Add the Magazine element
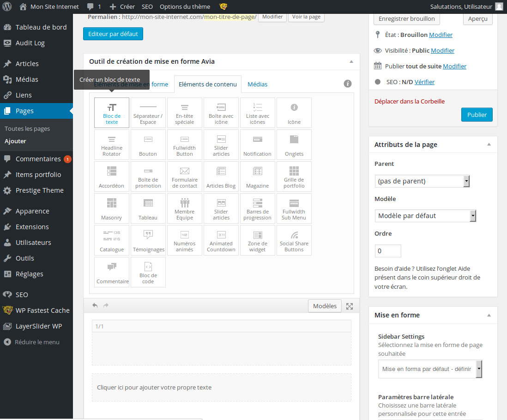The width and height of the screenshot is (507, 420). [258, 177]
